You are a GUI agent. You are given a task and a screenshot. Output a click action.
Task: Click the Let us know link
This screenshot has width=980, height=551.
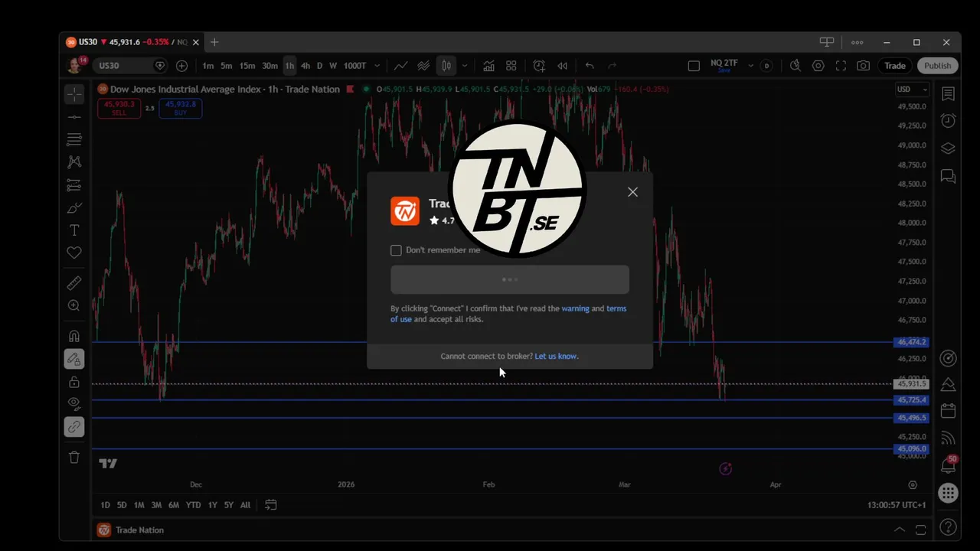click(556, 356)
